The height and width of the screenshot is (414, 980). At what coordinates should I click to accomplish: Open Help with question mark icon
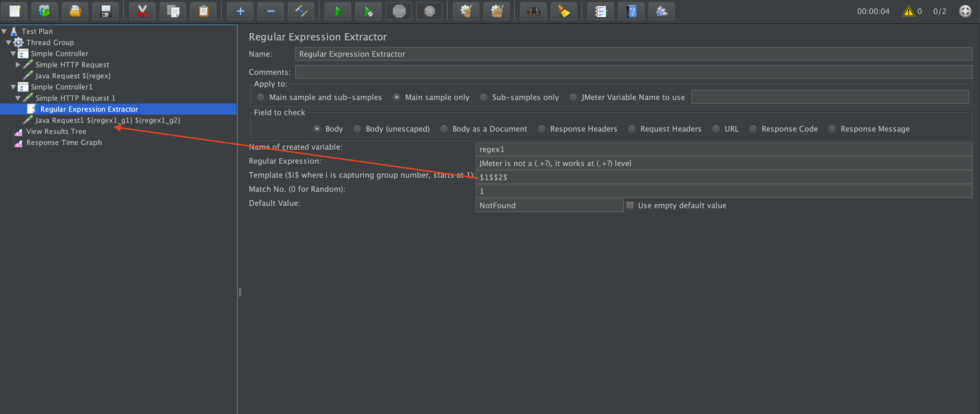(x=631, y=11)
